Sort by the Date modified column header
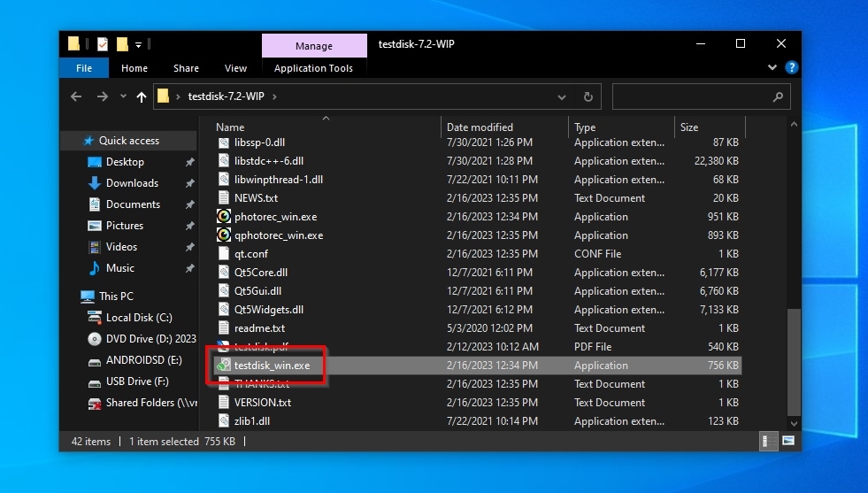This screenshot has height=493, width=868. [504, 127]
